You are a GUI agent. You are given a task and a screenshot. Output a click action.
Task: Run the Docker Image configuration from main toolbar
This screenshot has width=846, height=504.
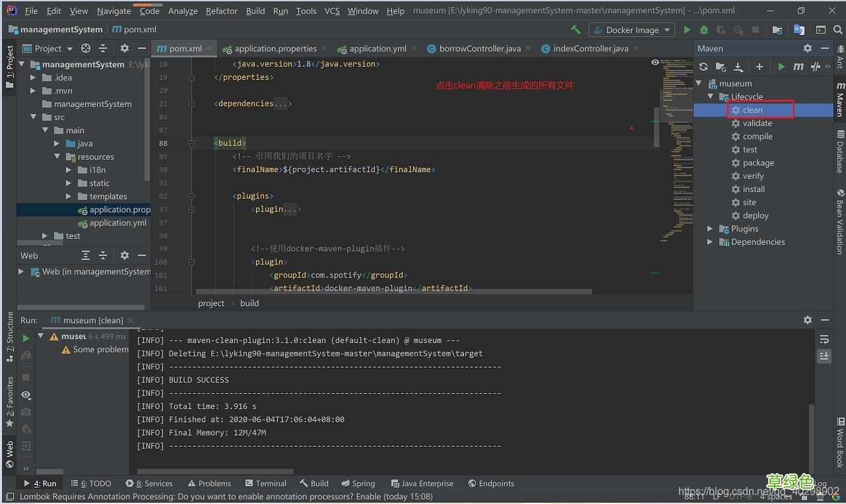tap(687, 30)
